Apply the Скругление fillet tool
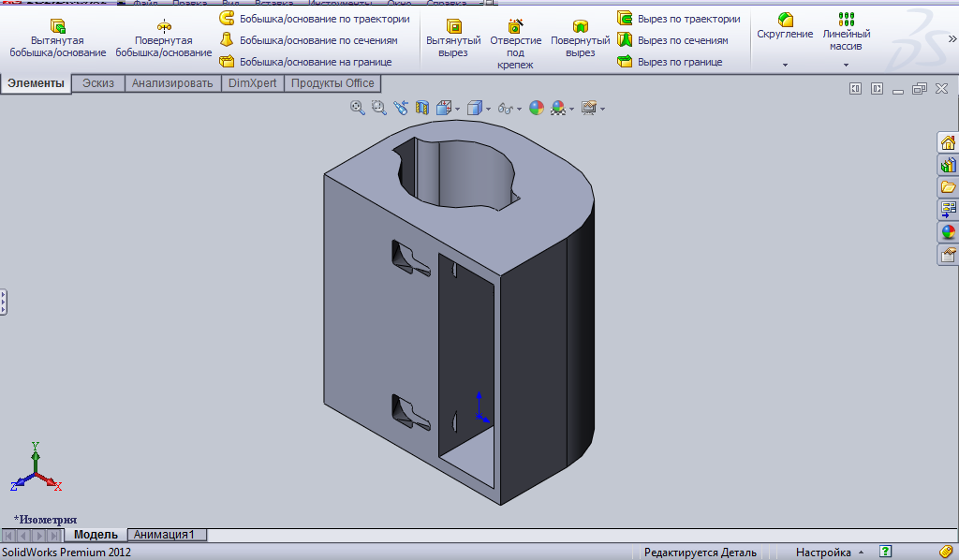The width and height of the screenshot is (959, 560). [785, 25]
